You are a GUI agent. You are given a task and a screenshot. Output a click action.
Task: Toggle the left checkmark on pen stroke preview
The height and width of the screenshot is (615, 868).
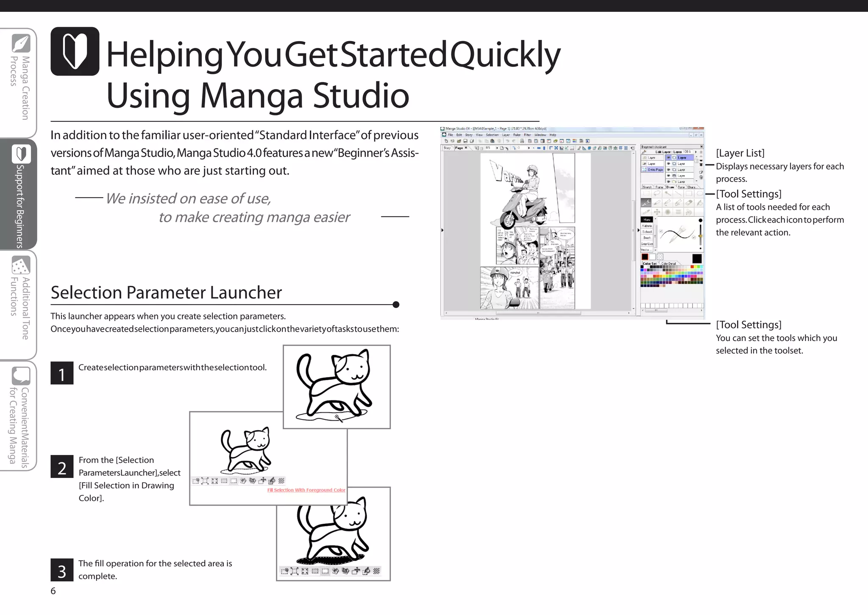[x=661, y=231]
